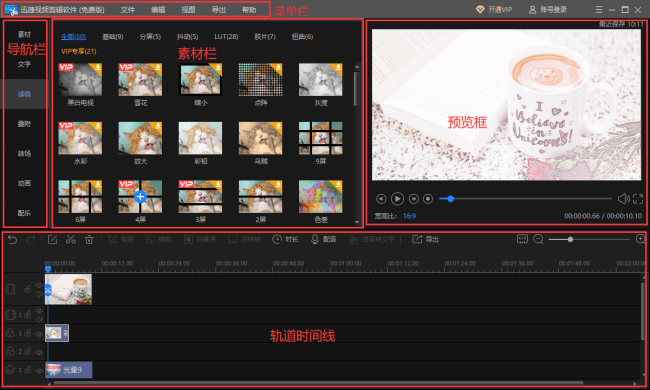Toggle visibility of the main video track
Image resolution: width=650 pixels, height=390 pixels.
39,286
